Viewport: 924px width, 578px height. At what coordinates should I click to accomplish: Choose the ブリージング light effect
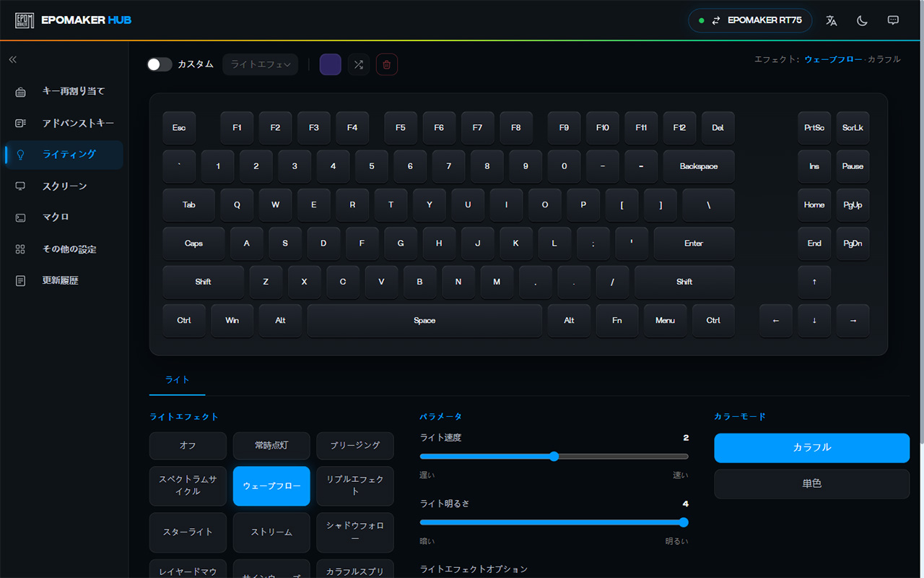coord(355,446)
